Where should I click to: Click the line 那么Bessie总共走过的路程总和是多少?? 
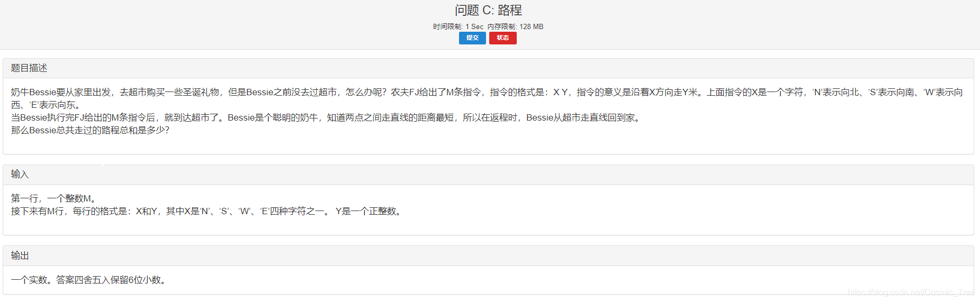(91, 130)
